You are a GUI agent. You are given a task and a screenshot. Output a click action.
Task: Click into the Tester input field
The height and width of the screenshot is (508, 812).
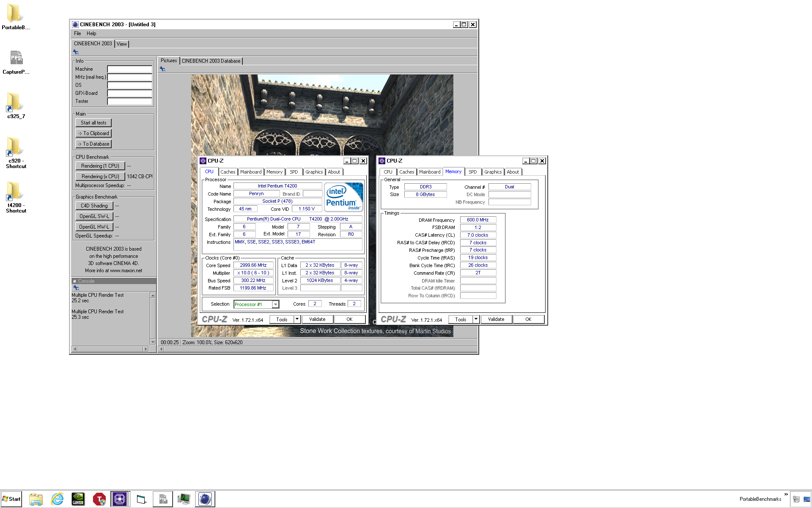pyautogui.click(x=129, y=101)
